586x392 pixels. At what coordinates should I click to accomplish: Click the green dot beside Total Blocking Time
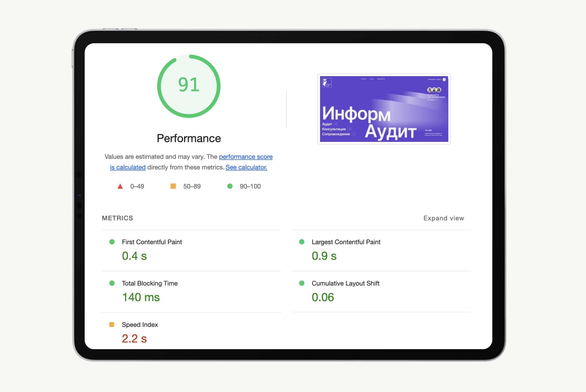(x=112, y=283)
